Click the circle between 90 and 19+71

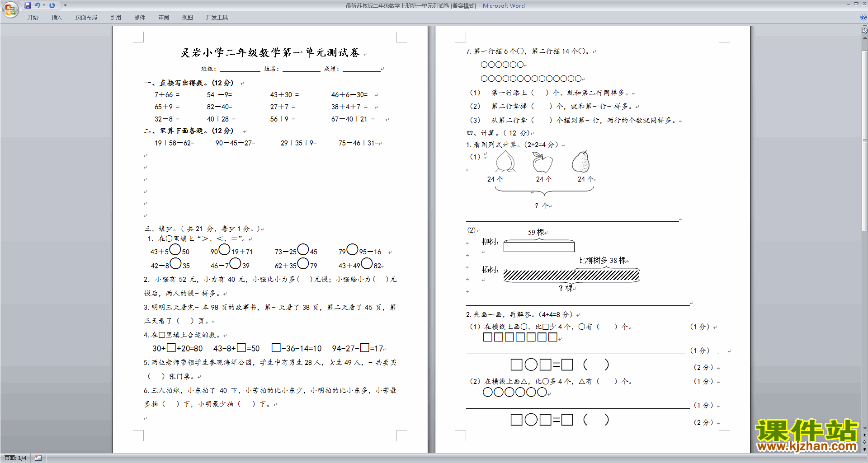225,249
